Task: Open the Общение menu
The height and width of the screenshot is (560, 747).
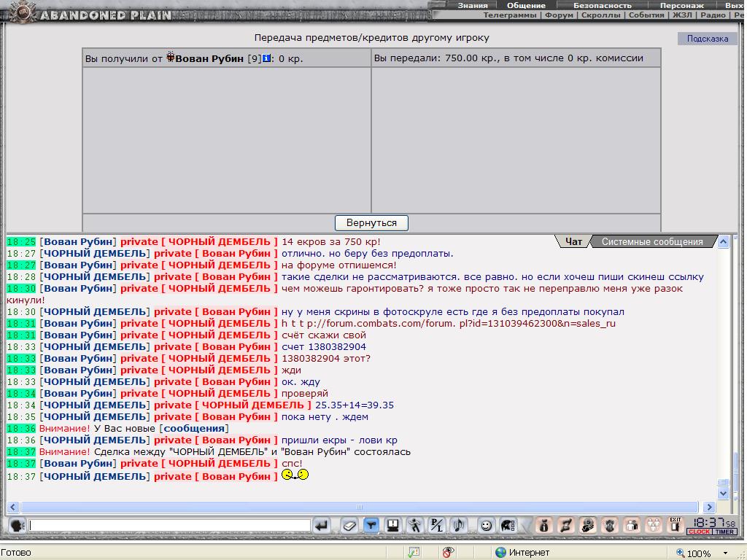Action: [526, 6]
